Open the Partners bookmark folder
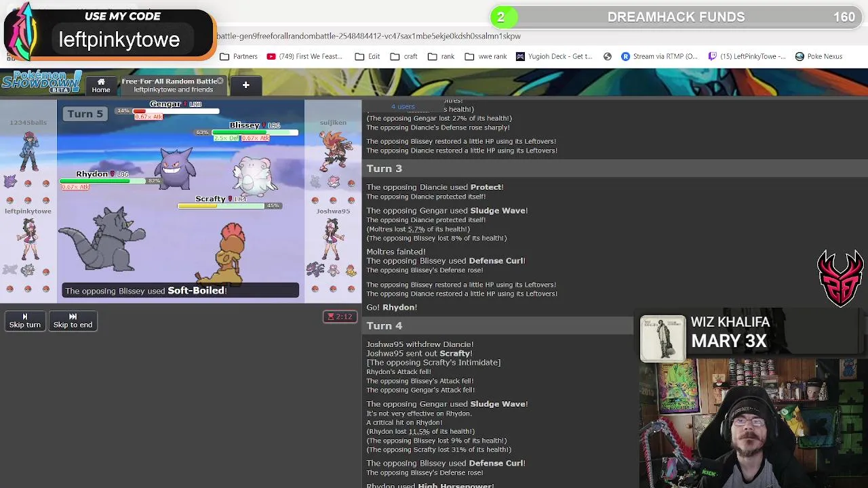Viewport: 868px width, 488px height. point(239,56)
